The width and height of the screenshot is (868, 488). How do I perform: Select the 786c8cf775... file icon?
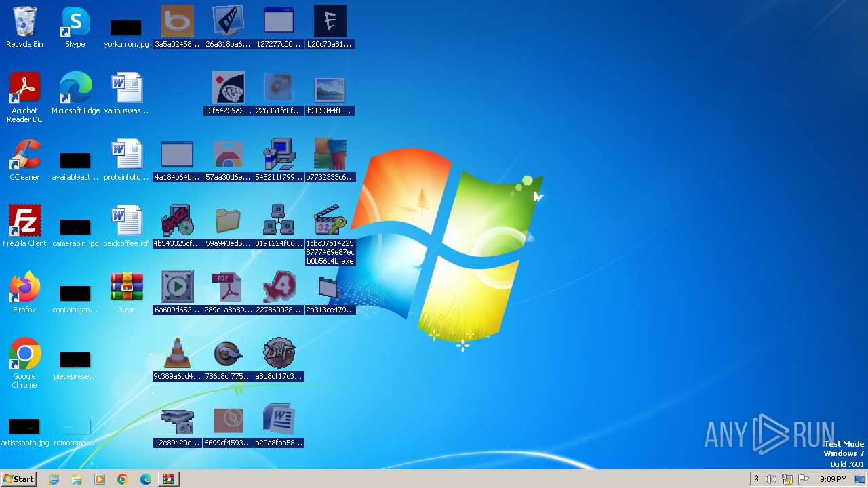tap(229, 354)
